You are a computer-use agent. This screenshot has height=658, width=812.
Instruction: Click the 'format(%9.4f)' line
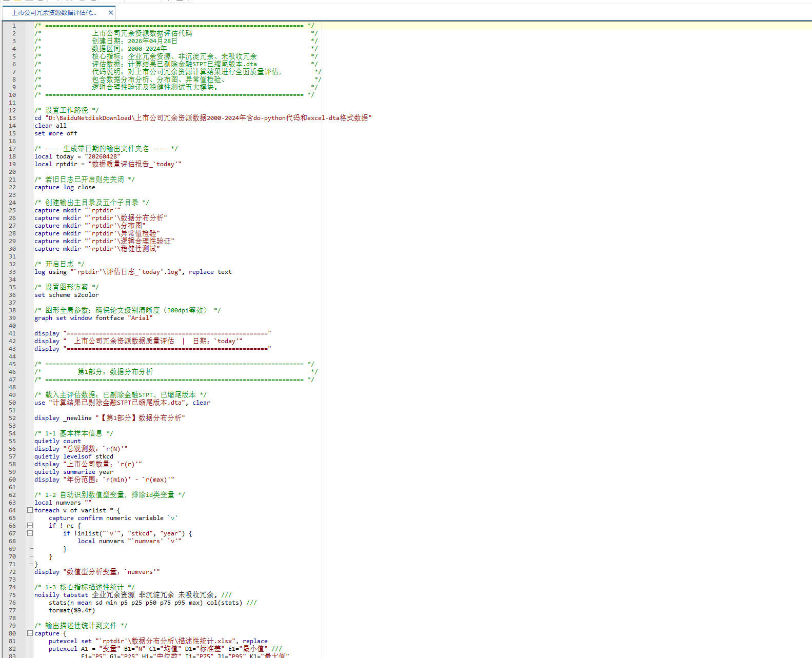72,610
